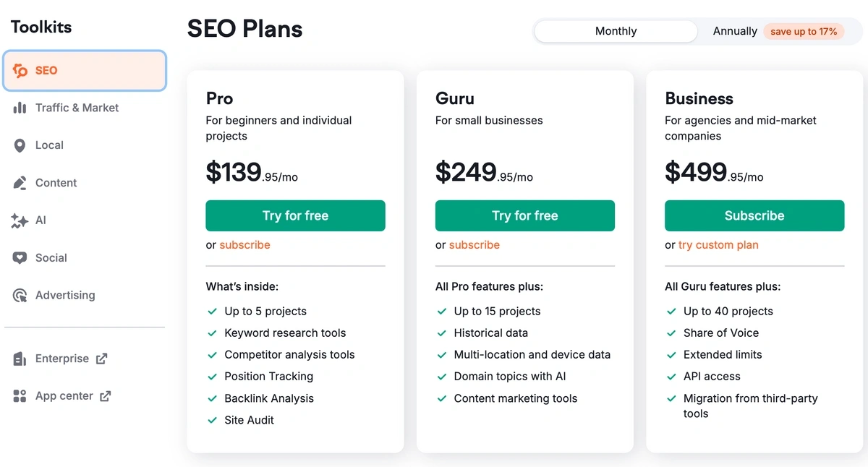The image size is (868, 467).
Task: Open the Traffic & Market toolkit
Action: (77, 108)
